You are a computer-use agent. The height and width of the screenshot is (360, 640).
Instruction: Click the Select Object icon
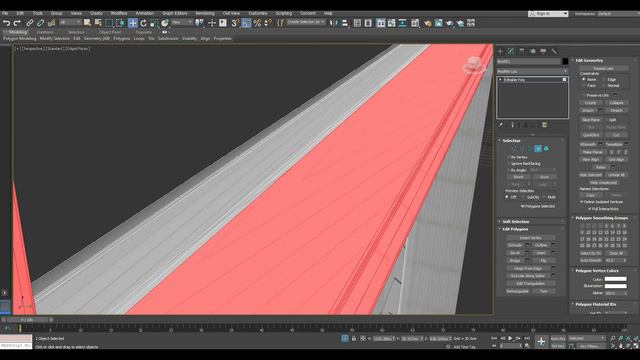click(87, 23)
